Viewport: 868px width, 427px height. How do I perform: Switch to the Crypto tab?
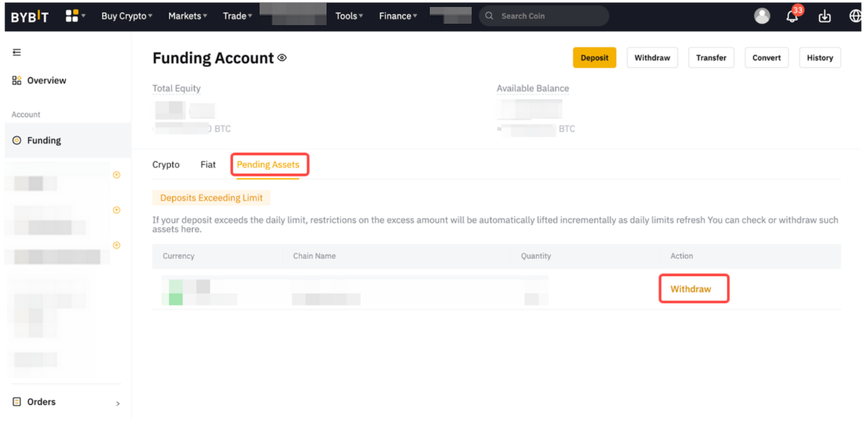[166, 165]
